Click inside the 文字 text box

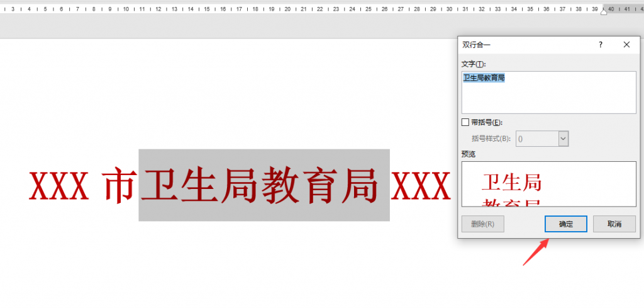tap(548, 98)
